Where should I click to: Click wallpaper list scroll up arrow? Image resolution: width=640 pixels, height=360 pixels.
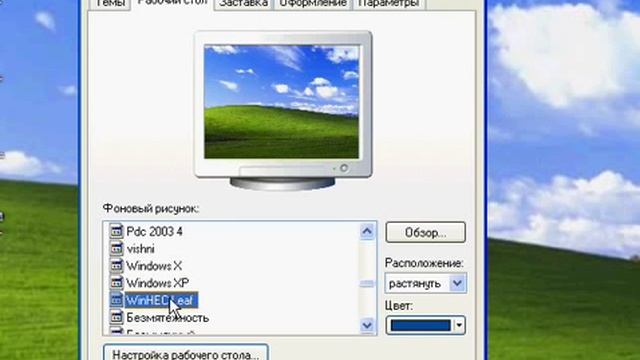[x=367, y=231]
